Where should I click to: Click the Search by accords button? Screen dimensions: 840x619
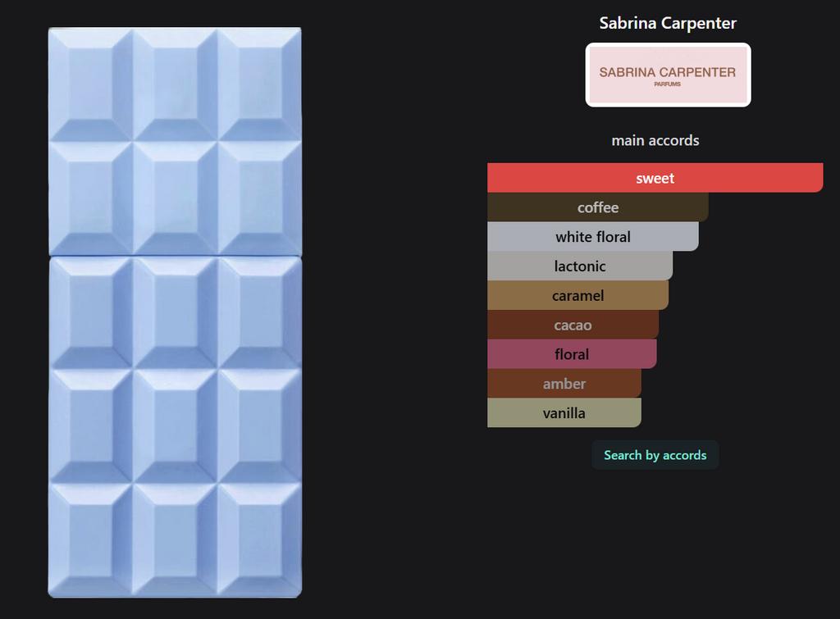pyautogui.click(x=655, y=455)
